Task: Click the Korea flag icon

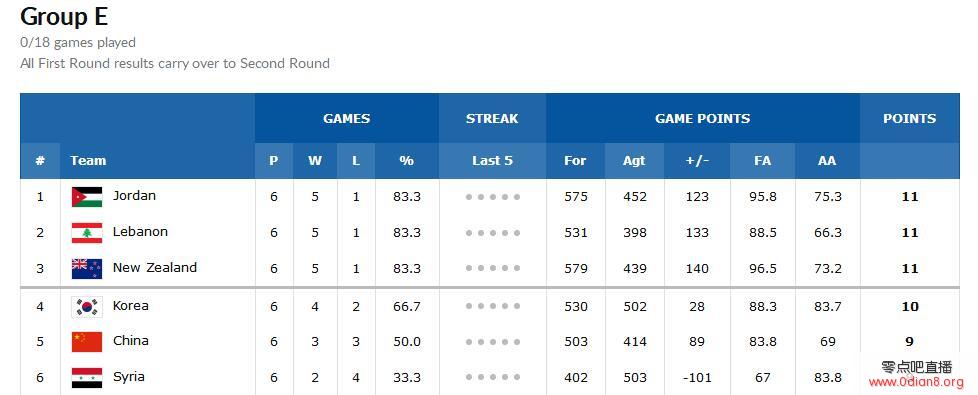Action: (87, 306)
